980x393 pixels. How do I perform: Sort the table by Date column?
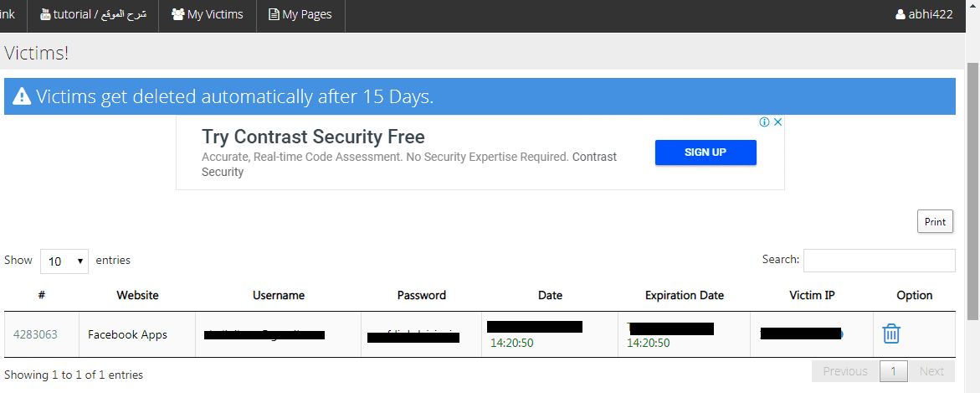click(550, 295)
